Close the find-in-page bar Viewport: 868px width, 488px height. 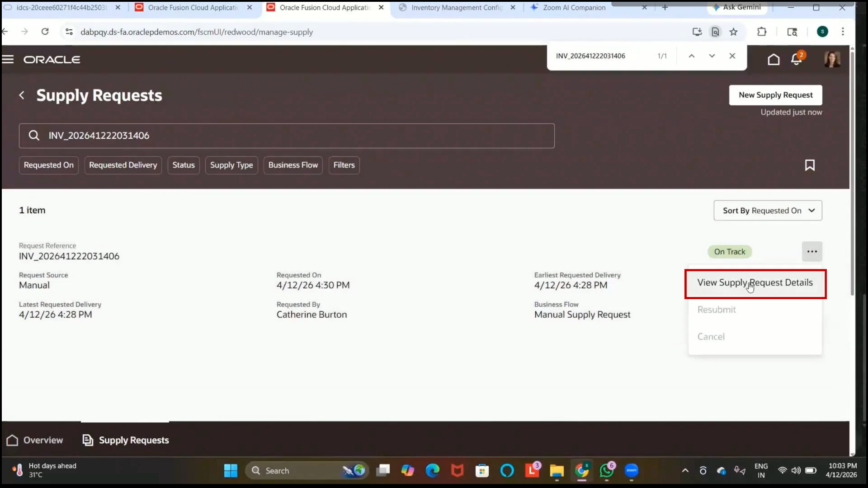tap(732, 56)
